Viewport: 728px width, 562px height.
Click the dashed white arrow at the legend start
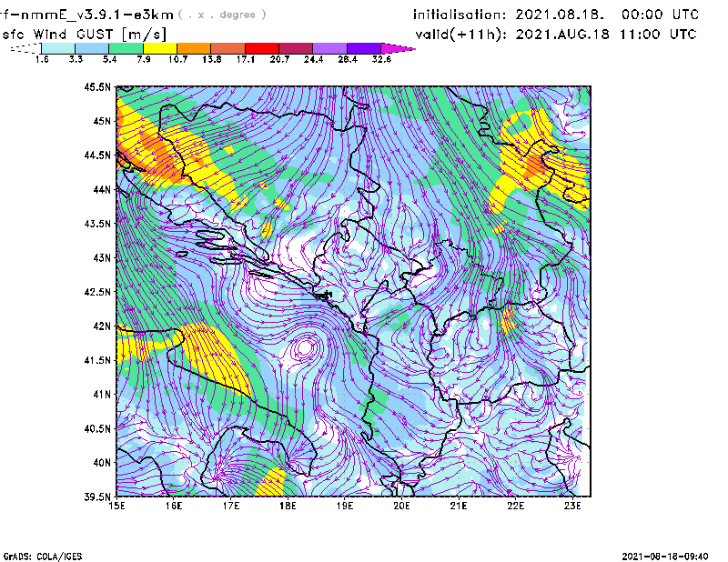[25, 48]
